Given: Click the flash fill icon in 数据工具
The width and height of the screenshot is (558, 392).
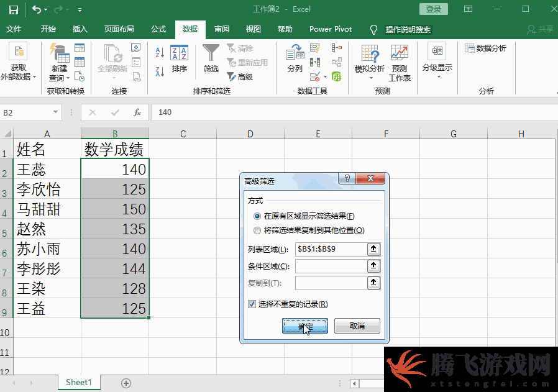Looking at the screenshot, I should coord(315,48).
